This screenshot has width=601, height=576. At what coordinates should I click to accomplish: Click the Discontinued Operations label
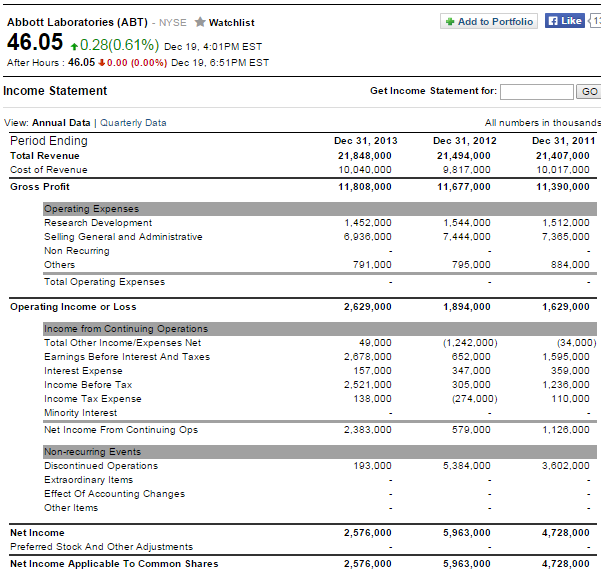[101, 466]
